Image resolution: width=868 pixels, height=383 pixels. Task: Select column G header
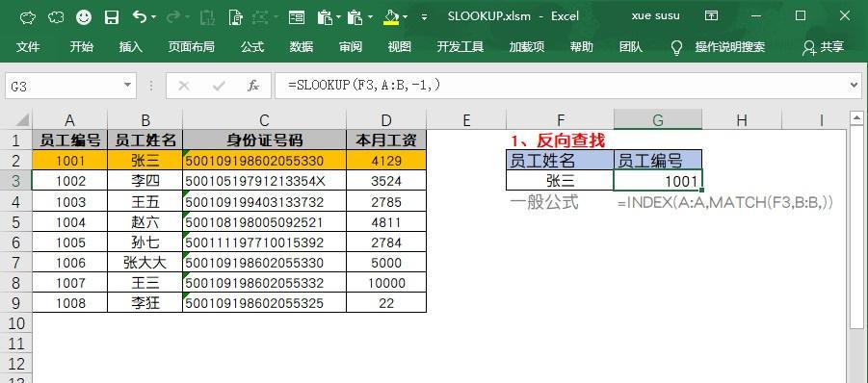tap(658, 120)
